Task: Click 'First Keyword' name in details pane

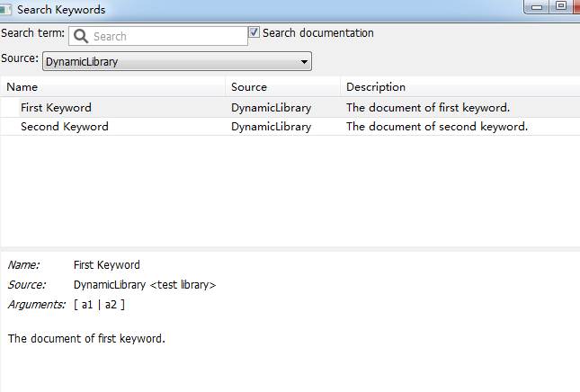Action: click(x=106, y=265)
